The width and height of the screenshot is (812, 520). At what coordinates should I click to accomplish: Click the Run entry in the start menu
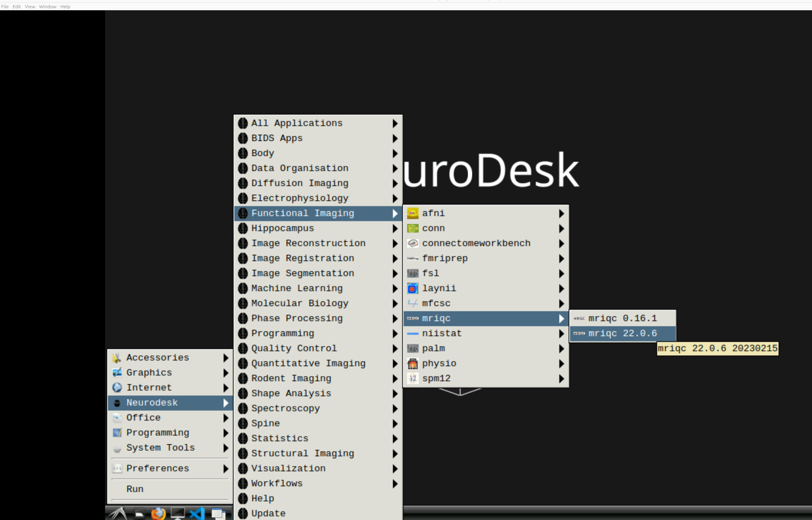[135, 489]
